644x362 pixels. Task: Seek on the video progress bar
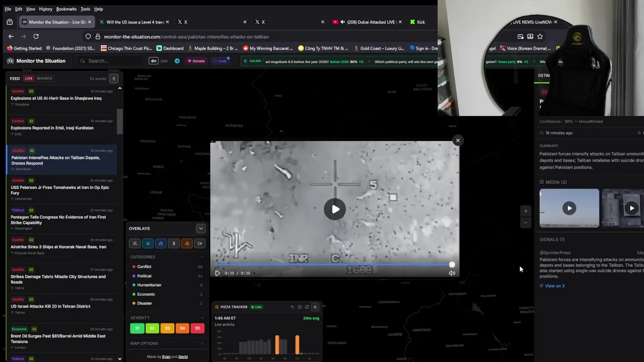333,264
